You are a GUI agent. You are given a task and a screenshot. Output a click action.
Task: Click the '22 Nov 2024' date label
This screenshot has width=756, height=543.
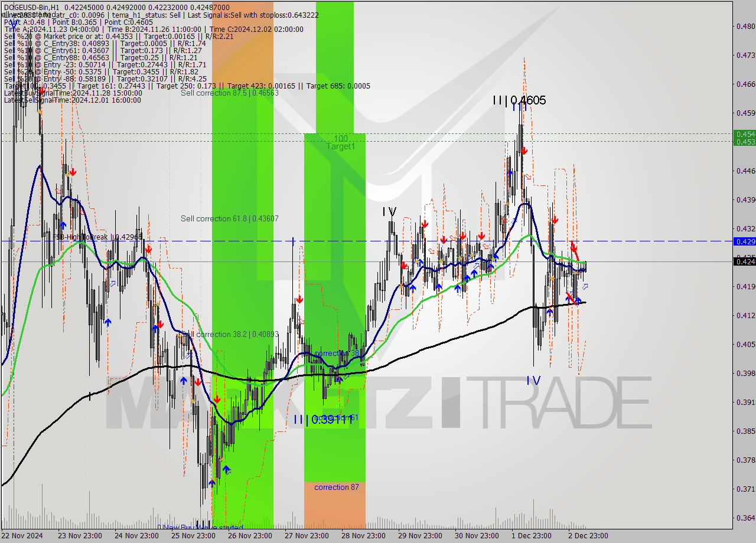coord(22,536)
